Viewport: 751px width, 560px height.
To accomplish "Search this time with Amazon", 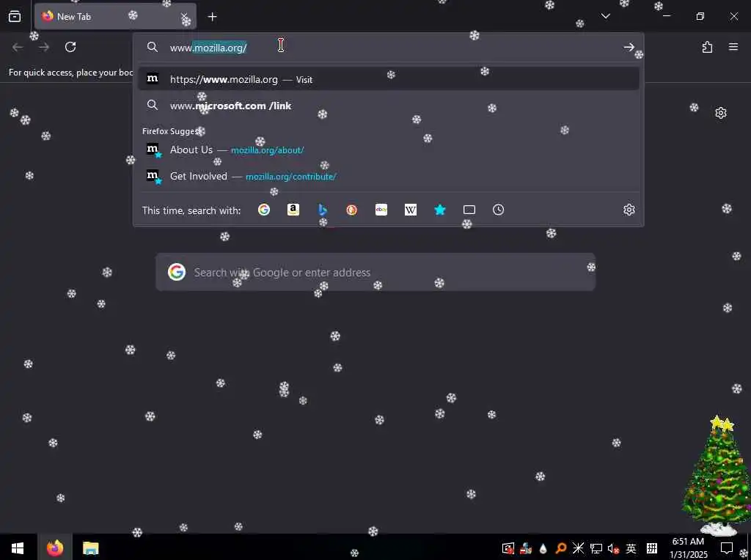I will click(293, 210).
